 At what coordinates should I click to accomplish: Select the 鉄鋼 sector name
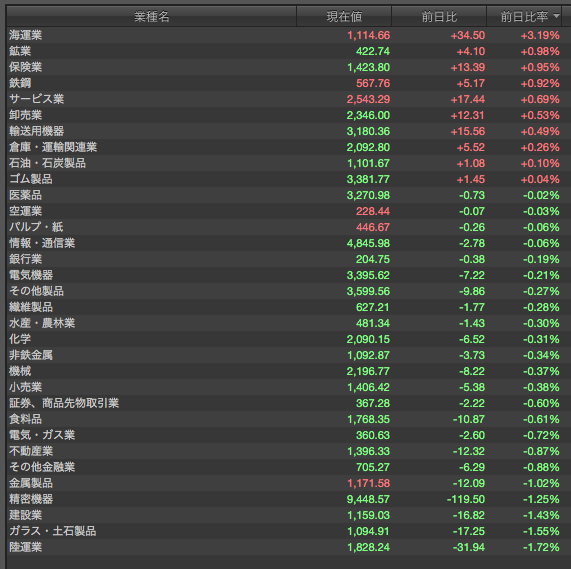[20, 83]
